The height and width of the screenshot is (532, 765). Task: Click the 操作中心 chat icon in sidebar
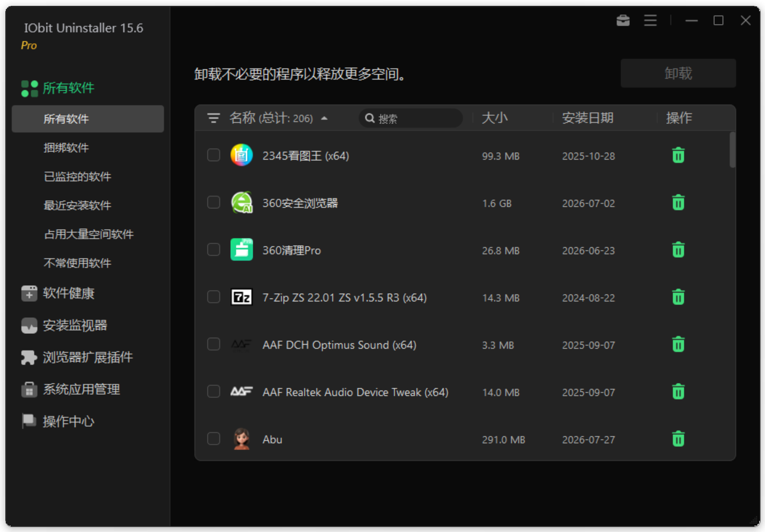tap(29, 421)
